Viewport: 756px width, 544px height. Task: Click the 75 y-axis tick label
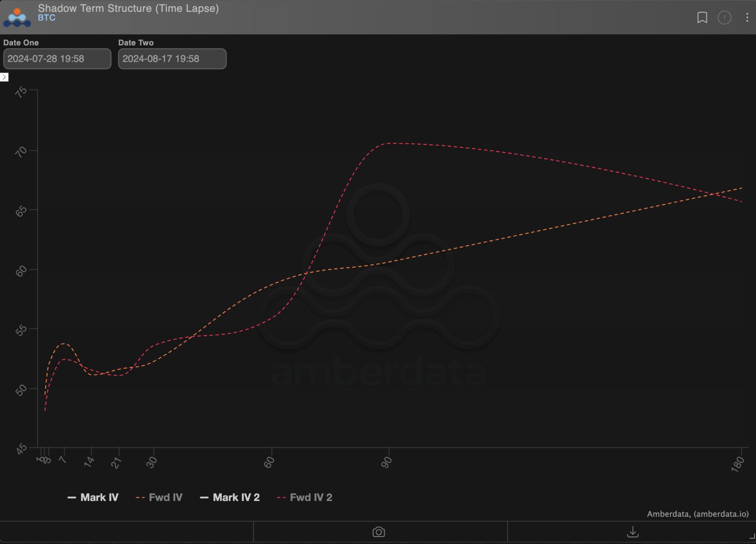[21, 92]
